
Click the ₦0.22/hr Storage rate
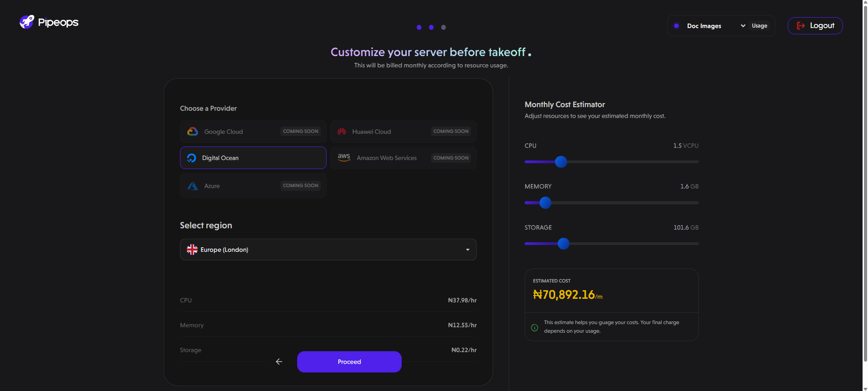[x=464, y=350]
